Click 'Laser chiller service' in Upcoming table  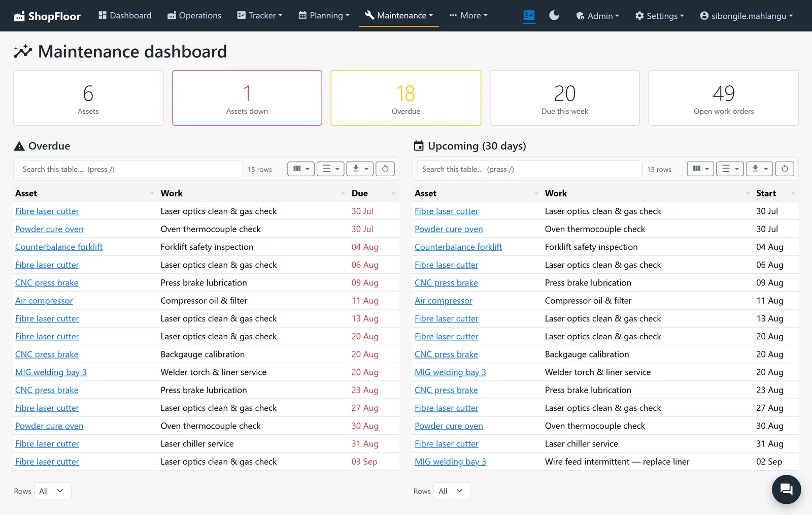pos(582,444)
